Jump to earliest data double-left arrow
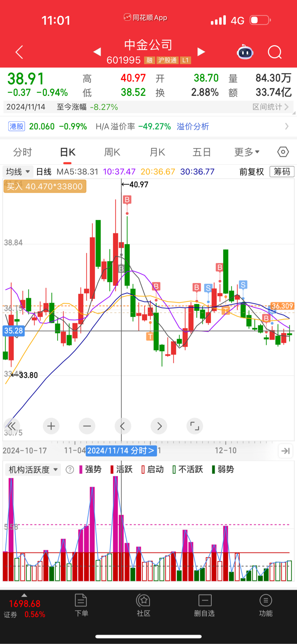This screenshot has height=644, width=297. coord(12,426)
